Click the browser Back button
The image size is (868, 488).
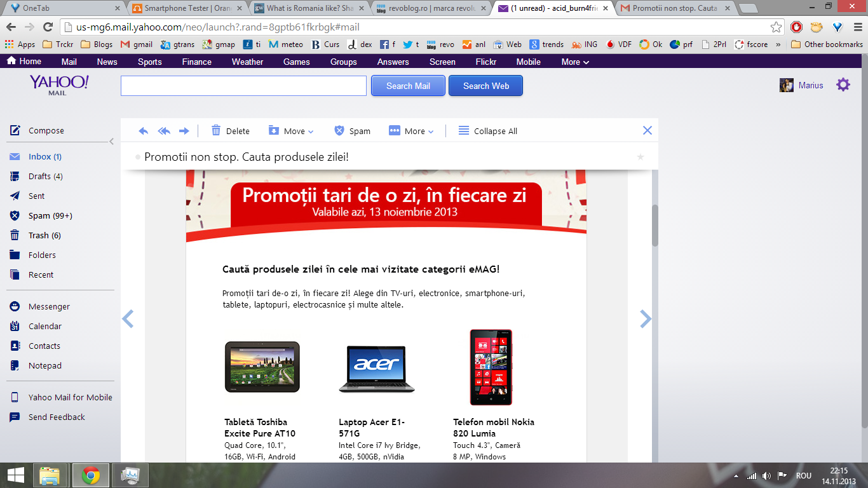[11, 27]
